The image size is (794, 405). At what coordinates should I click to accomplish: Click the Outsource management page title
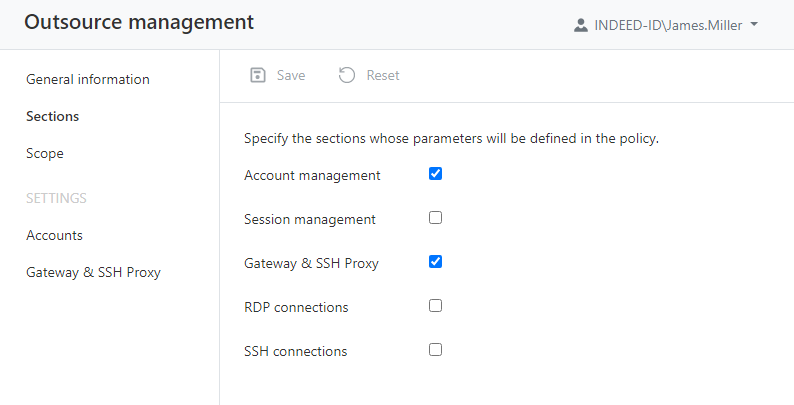coord(139,22)
